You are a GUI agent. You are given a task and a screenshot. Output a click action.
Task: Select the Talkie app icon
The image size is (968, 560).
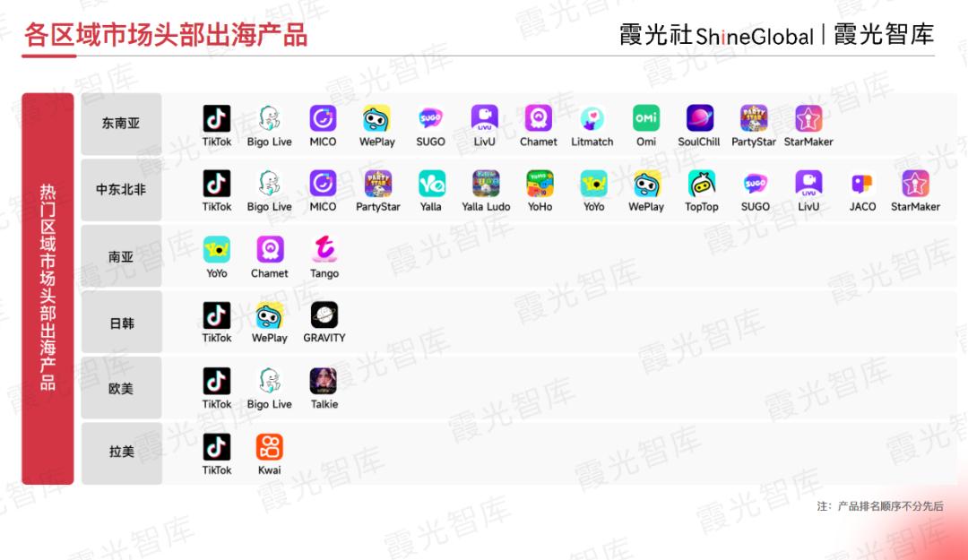click(x=324, y=381)
